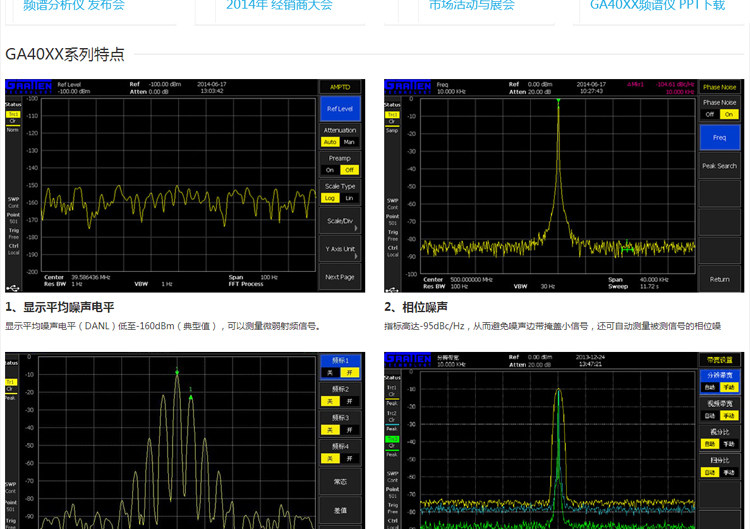Click the Span 100 Hz readout

(253, 277)
